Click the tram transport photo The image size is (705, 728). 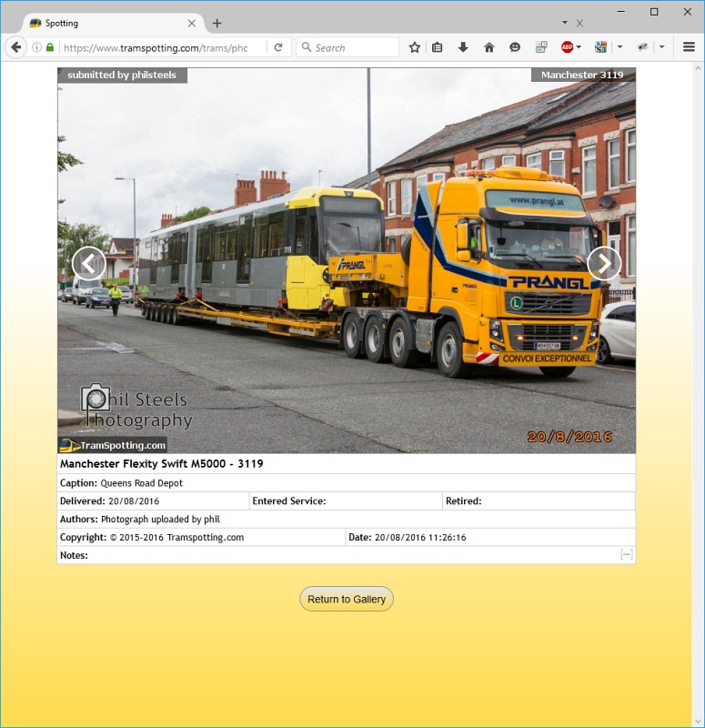pos(347,260)
